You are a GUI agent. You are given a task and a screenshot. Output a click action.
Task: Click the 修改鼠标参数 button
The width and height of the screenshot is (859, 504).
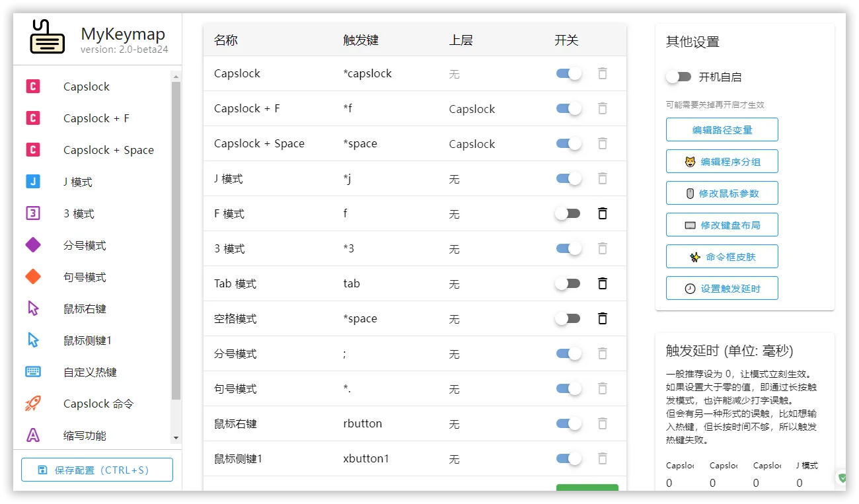click(x=722, y=193)
